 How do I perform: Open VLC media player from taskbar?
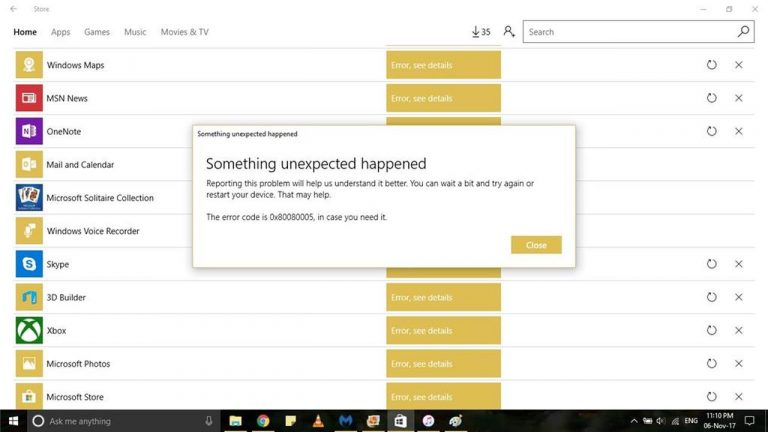click(318, 421)
